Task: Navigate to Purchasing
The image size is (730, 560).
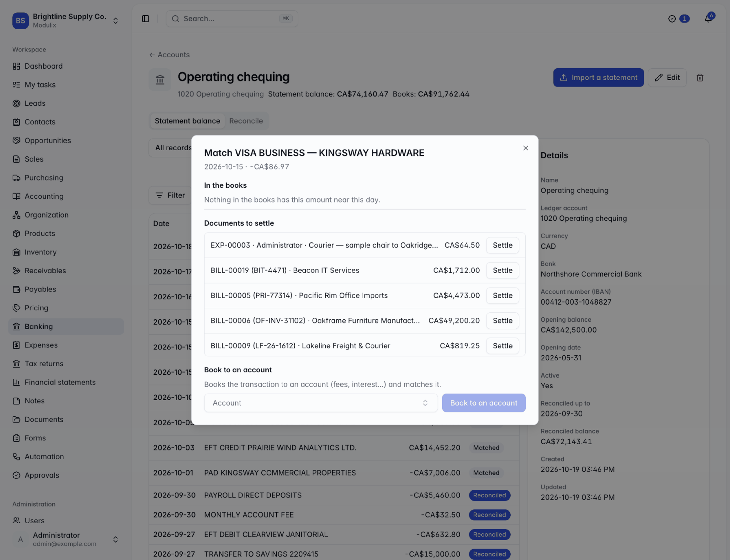Action: coord(66,178)
